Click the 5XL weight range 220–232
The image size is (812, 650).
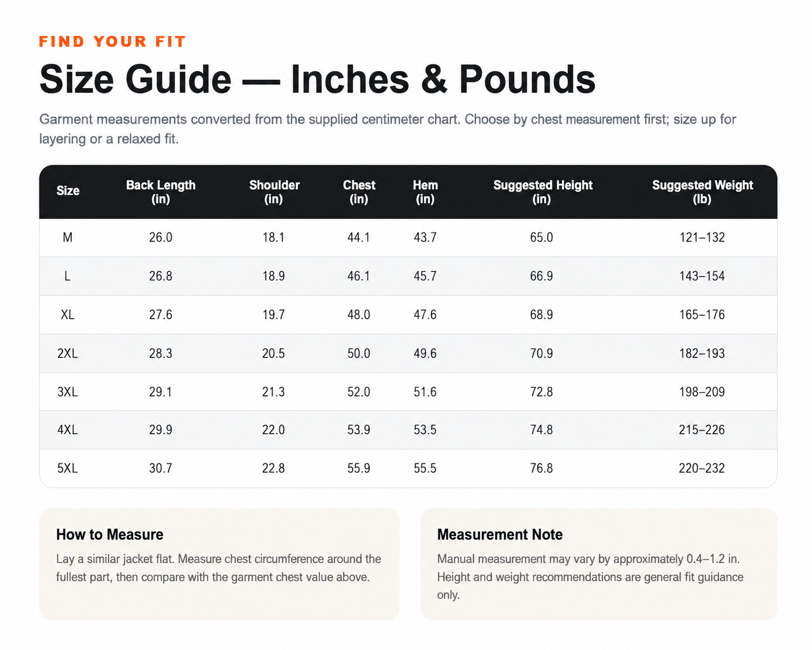coord(702,468)
